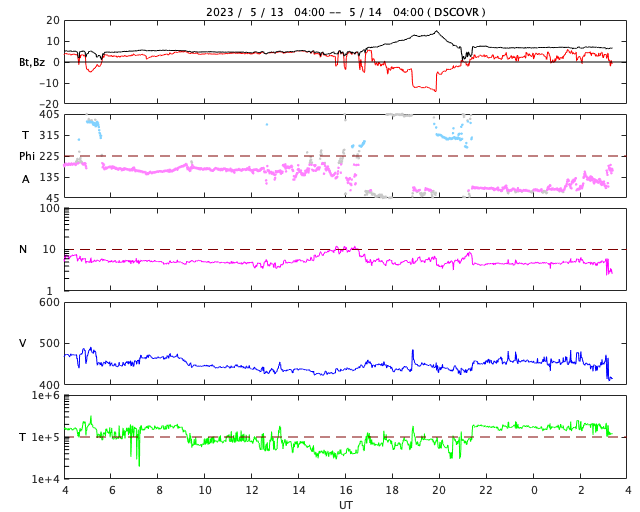Click the '405' tick label
The height and width of the screenshot is (512, 640).
tap(49, 115)
